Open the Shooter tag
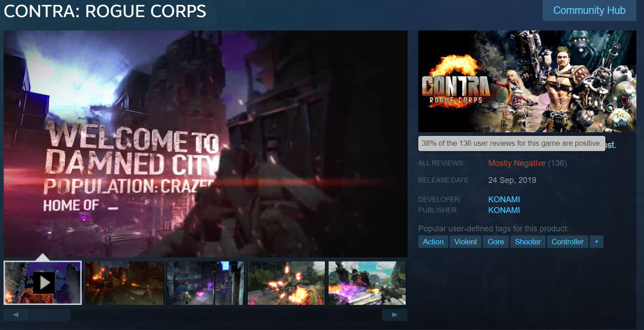 [528, 242]
